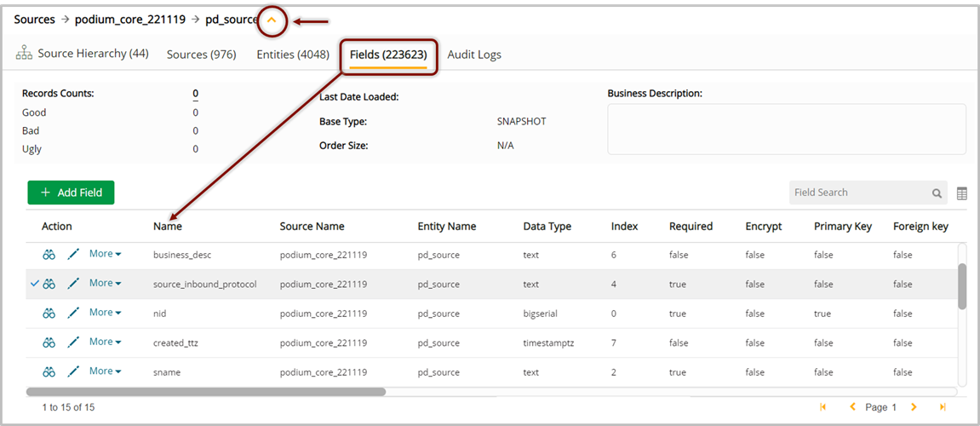This screenshot has height=426, width=980.
Task: Click pencil edit icon for created_ttz row
Action: pyautogui.click(x=73, y=343)
